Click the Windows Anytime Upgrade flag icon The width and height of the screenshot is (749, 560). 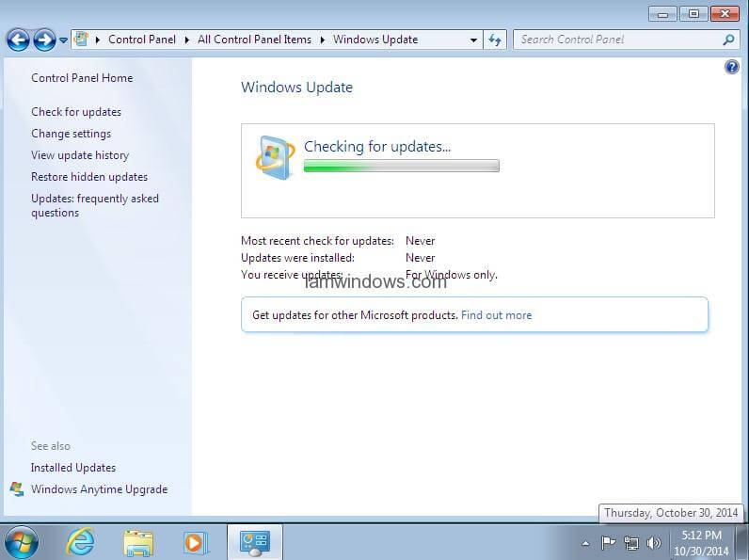click(x=17, y=489)
